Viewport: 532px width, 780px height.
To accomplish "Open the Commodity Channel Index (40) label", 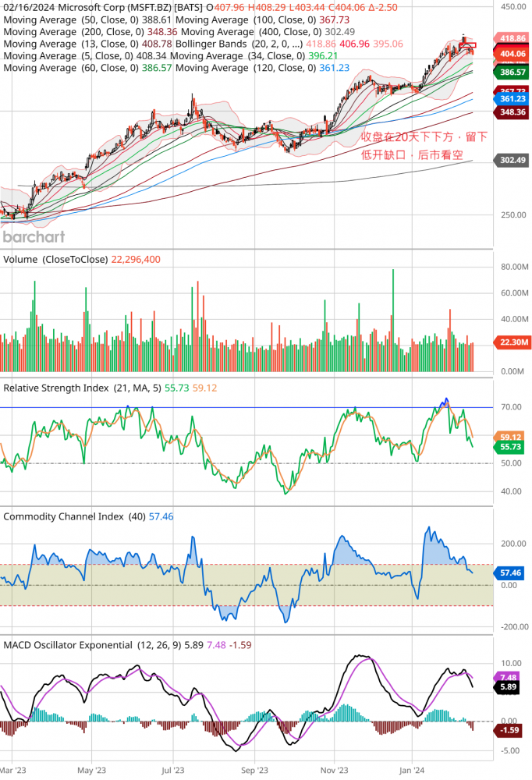I will [x=74, y=516].
